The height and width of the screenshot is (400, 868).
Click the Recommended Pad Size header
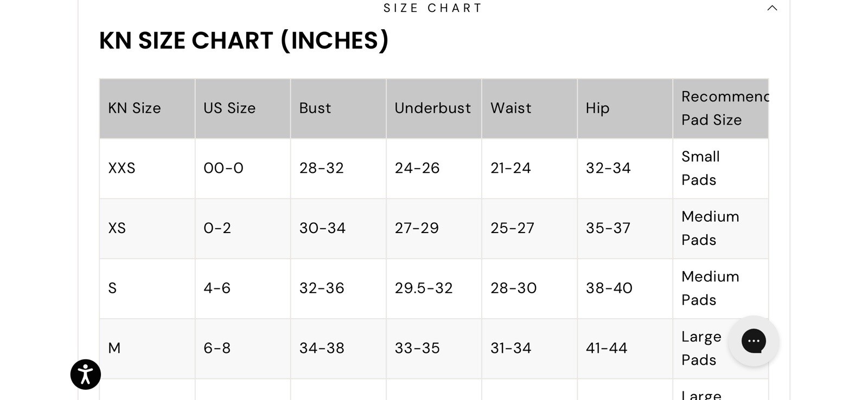pyautogui.click(x=720, y=108)
